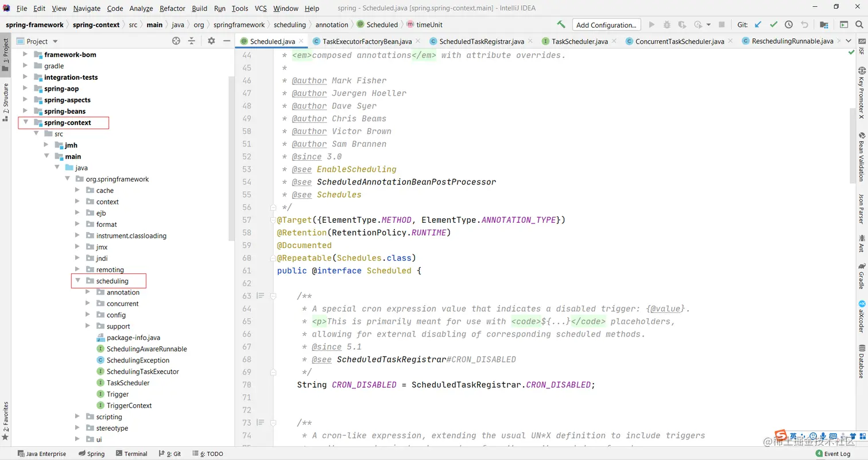Expand the jmh folder arrow

point(46,145)
